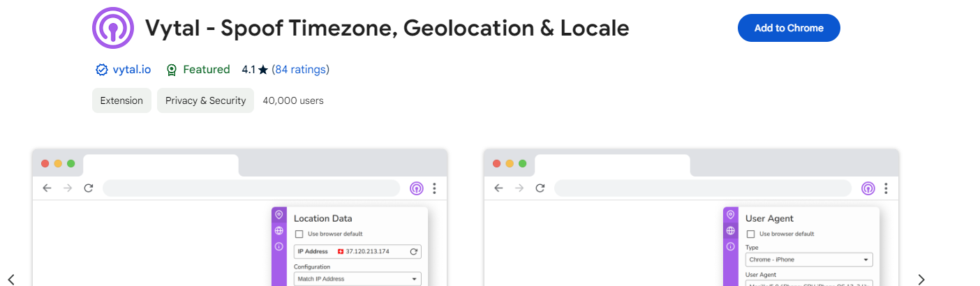Viewport: 980px width, 286px height.
Task: Click info sidebar icon in User Agent popup
Action: click(730, 246)
